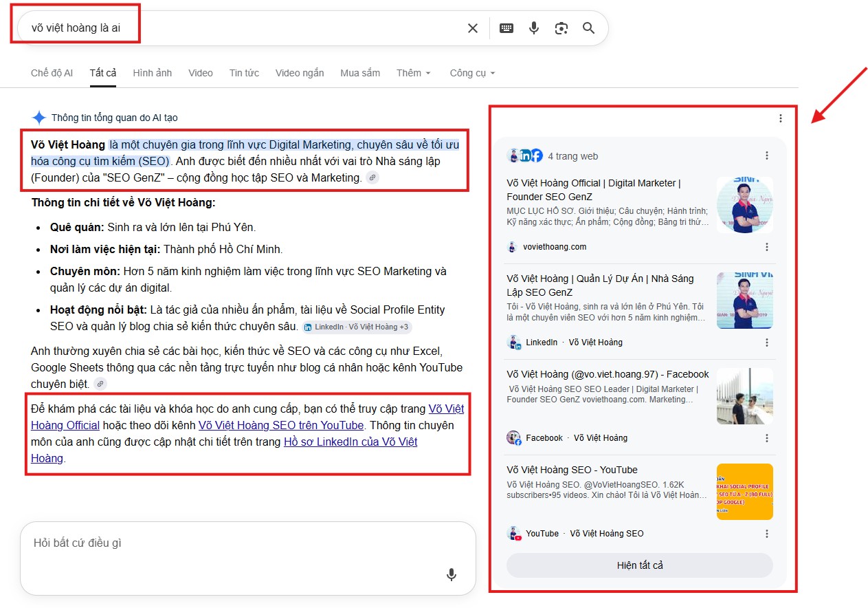This screenshot has height=608, width=868.
Task: Click thumbnail of Facebook result
Action: (x=745, y=396)
